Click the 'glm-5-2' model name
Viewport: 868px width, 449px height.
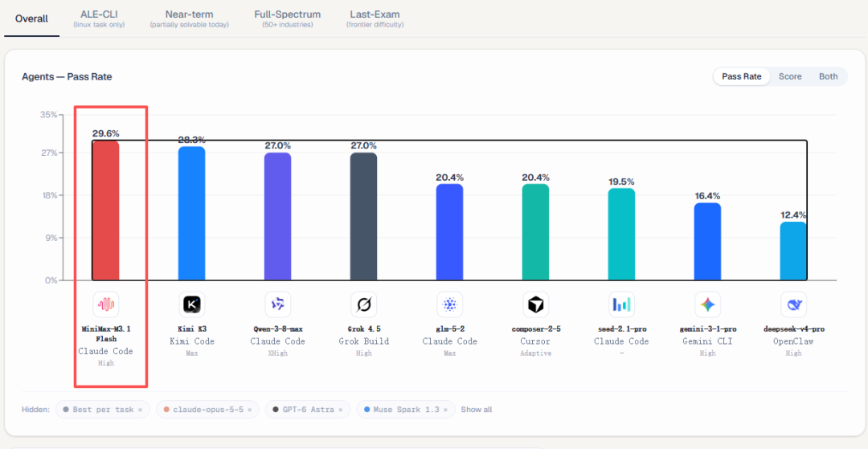[449, 329]
